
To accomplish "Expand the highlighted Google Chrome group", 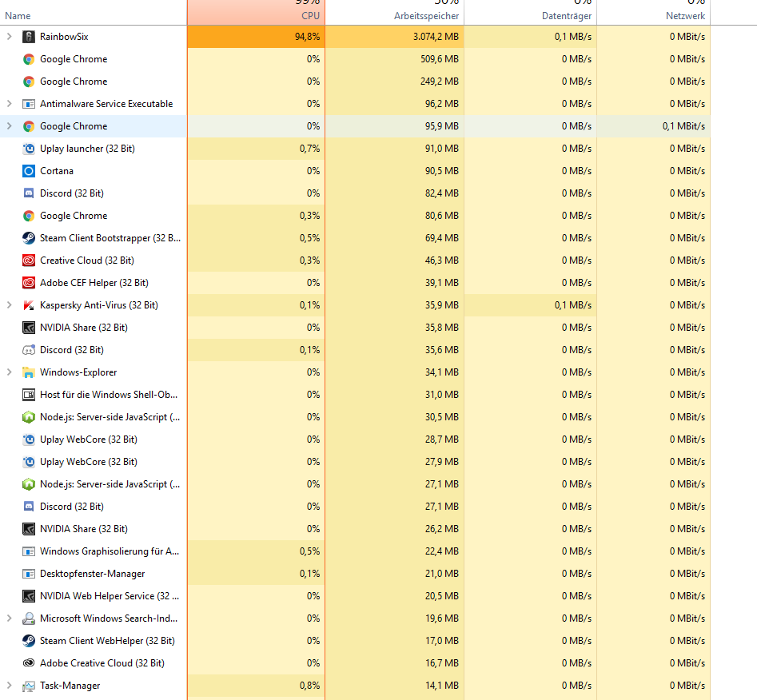I will tap(9, 126).
